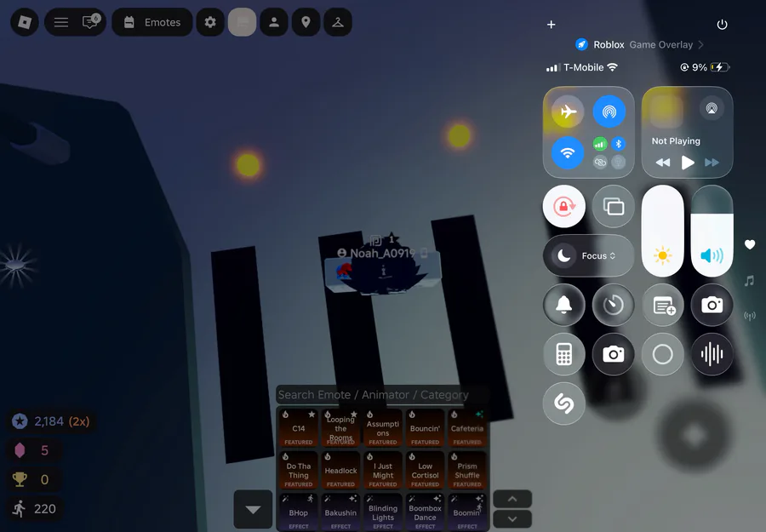The height and width of the screenshot is (532, 766).
Task: Toggle Bluetooth
Action: (x=619, y=144)
